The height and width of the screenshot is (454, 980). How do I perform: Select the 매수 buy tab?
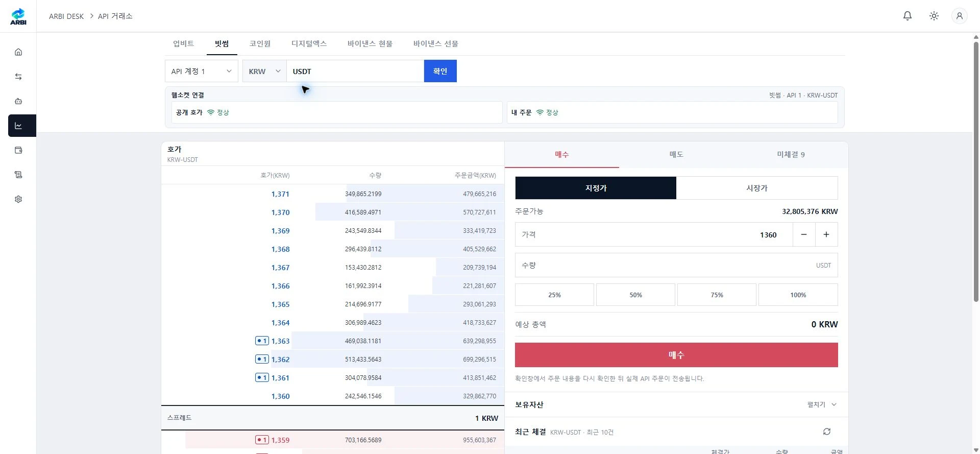562,154
